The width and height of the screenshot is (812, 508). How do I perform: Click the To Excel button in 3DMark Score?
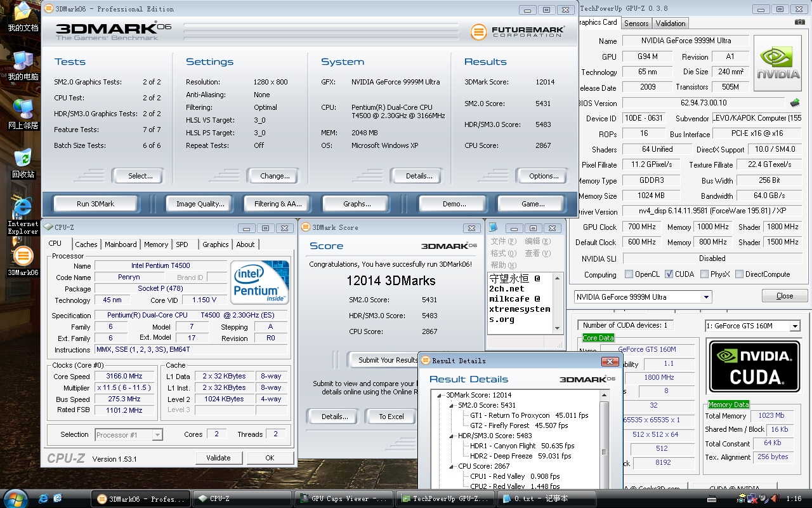(x=391, y=417)
